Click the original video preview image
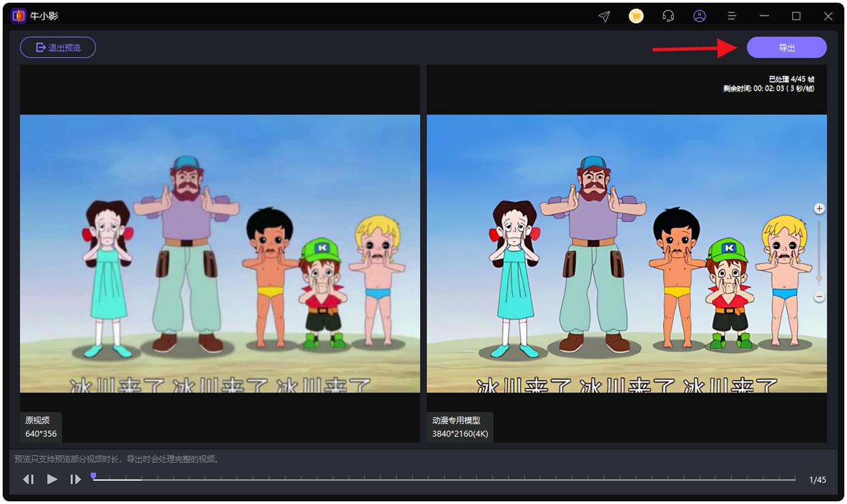The height and width of the screenshot is (504, 847). (220, 254)
